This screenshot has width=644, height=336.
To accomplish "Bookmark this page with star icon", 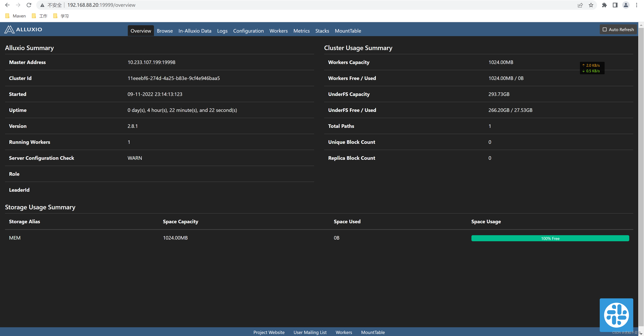I will point(591,5).
